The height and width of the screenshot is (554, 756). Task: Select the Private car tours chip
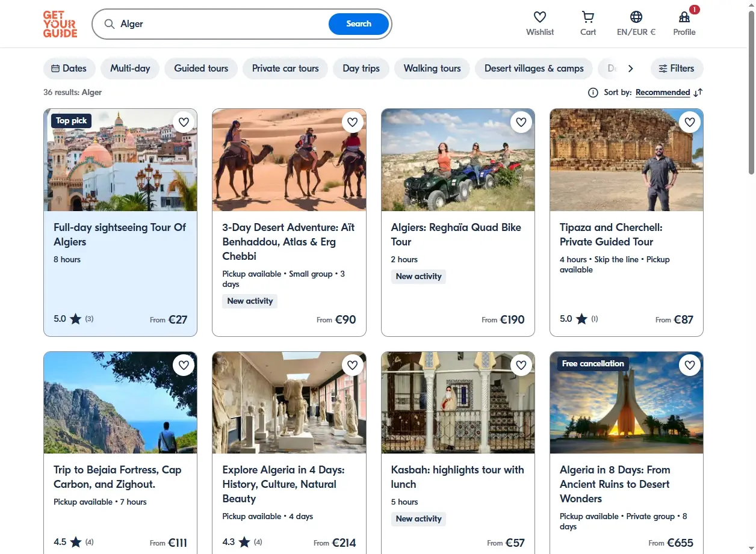click(285, 69)
